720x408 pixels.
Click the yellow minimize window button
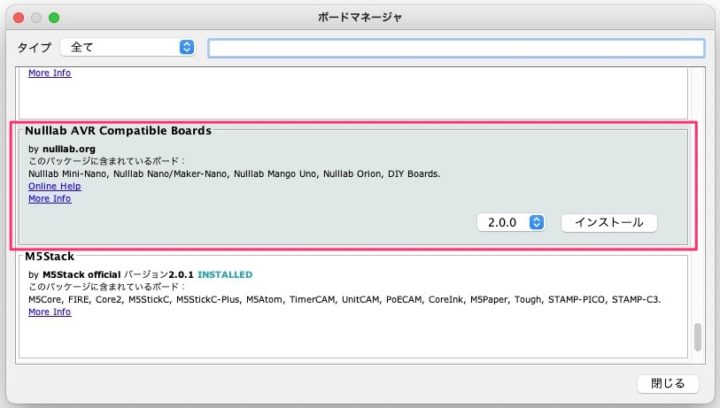35,18
